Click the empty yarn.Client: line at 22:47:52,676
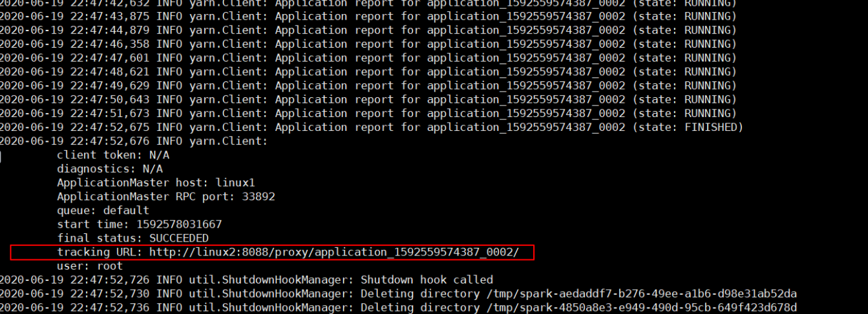Screen dimensions: 868x314 click(134, 141)
